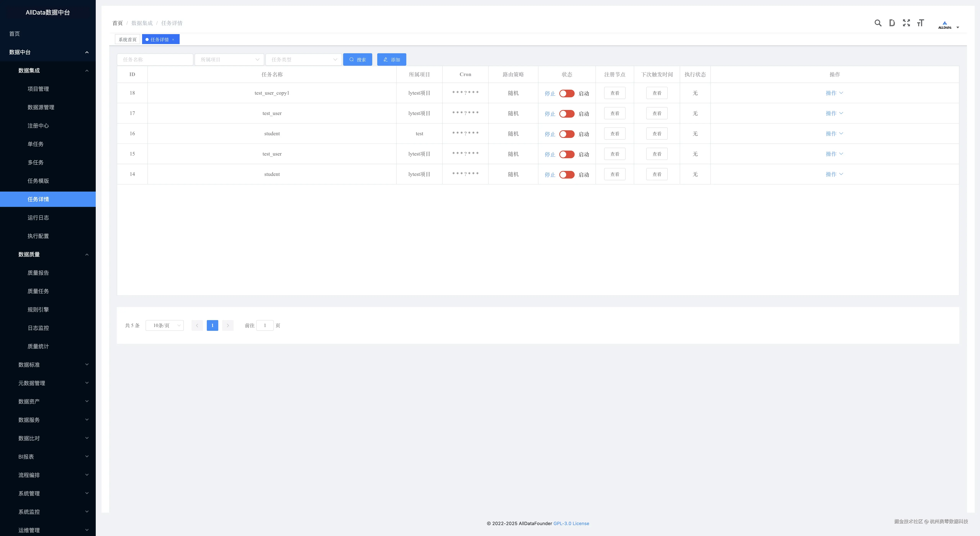The image size is (980, 536).
Task: Switch to the 系统首页 tab
Action: [x=128, y=40]
